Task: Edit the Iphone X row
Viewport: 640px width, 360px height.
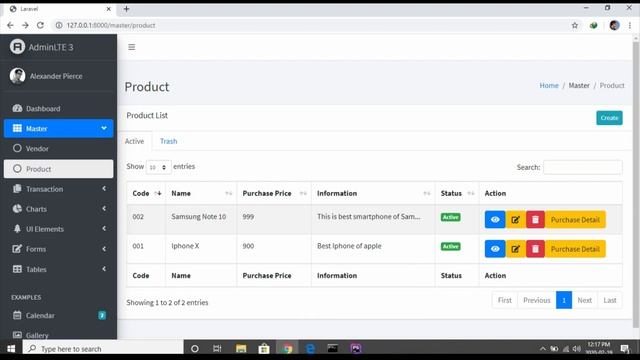Action: [516, 249]
